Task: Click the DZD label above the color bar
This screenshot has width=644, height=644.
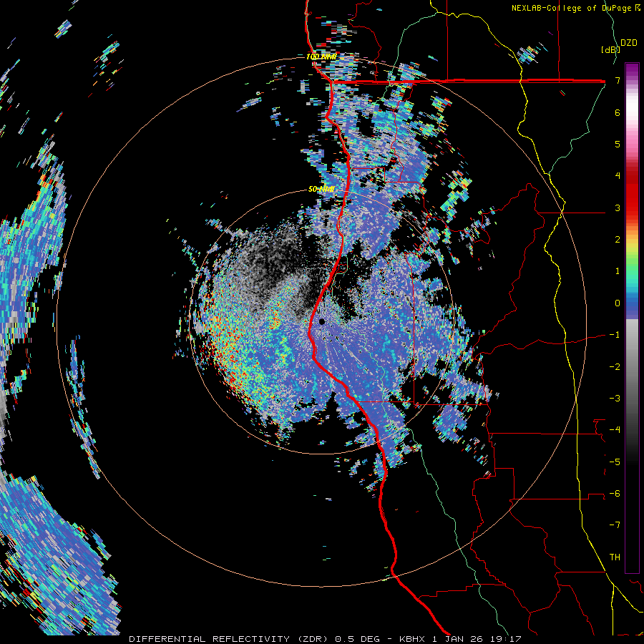Action: pyautogui.click(x=628, y=43)
